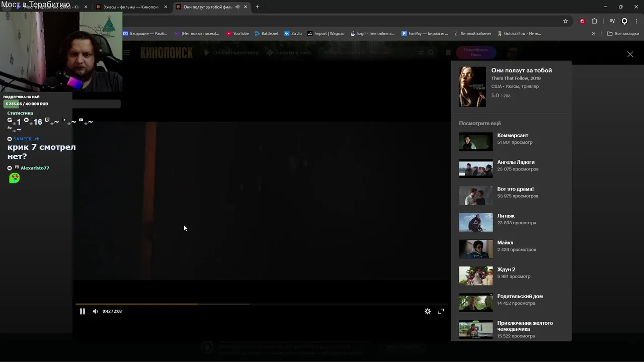Open the browser extensions puzzle icon
Viewport: 644px width, 362px height.
pyautogui.click(x=595, y=21)
